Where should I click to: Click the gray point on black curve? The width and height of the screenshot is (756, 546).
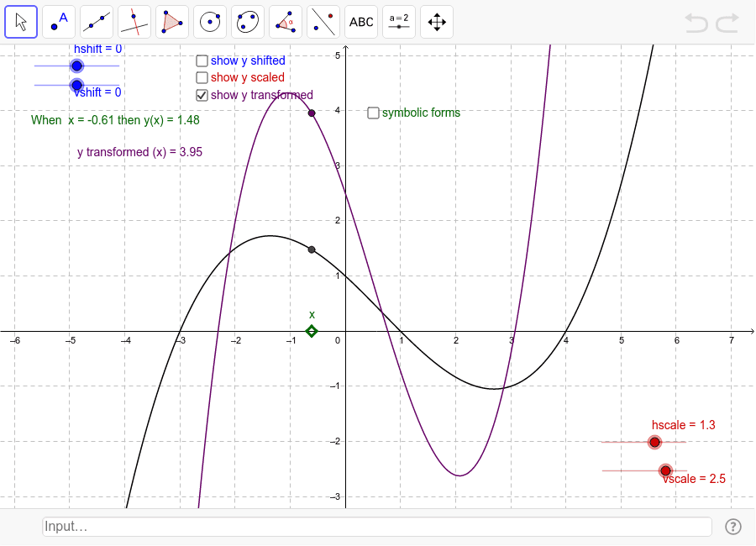pyautogui.click(x=312, y=249)
